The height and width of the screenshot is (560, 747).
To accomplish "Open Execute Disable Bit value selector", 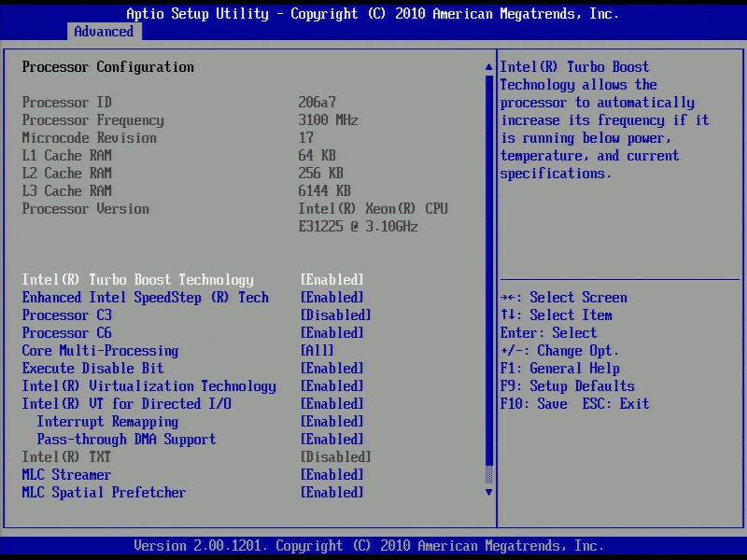I will [331, 369].
